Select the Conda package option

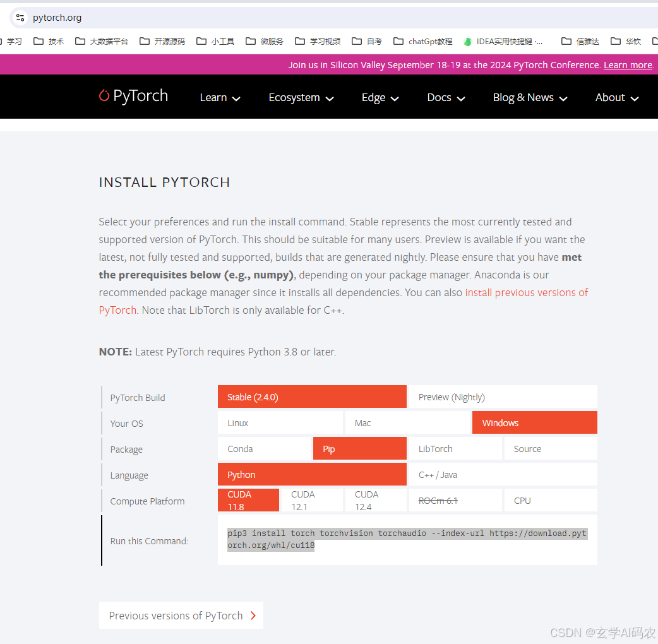(x=265, y=449)
